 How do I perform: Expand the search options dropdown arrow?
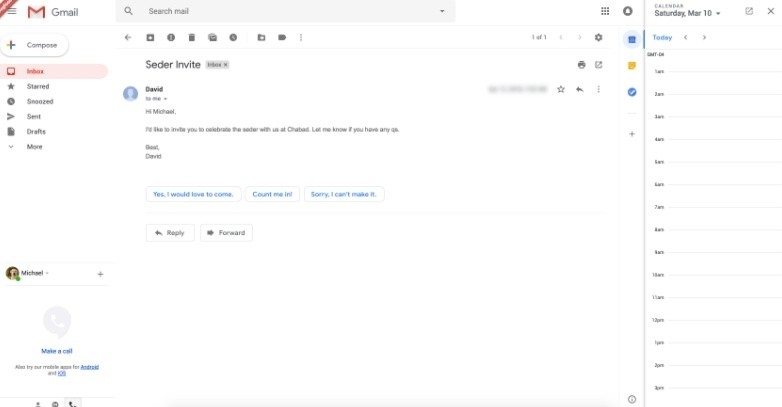click(442, 11)
